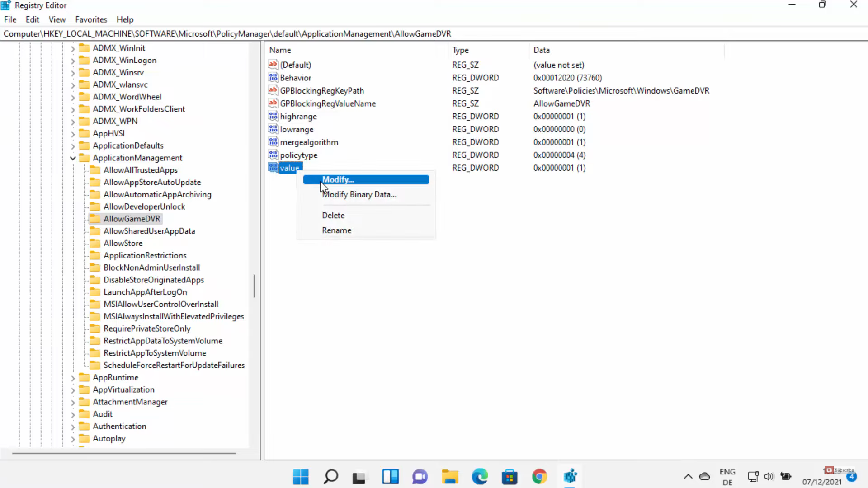Expand the Authentication tree node
This screenshot has height=488, width=868.
point(73,427)
